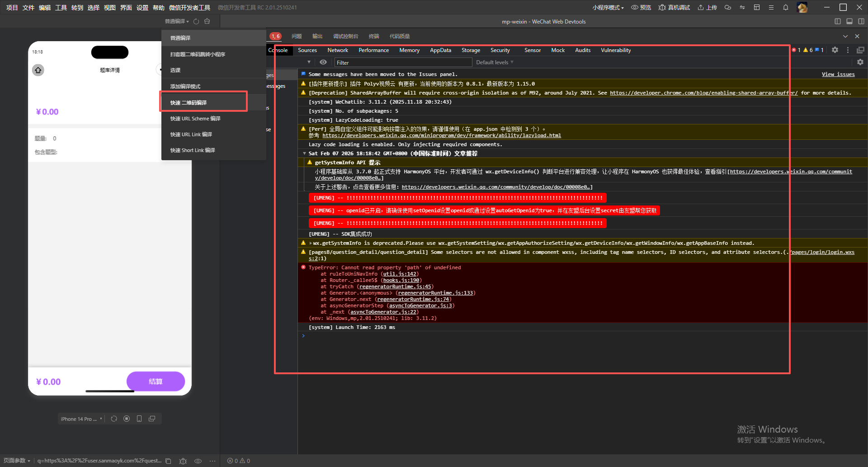The width and height of the screenshot is (868, 467).
Task: Click the home icon in the simulator
Action: (x=38, y=70)
